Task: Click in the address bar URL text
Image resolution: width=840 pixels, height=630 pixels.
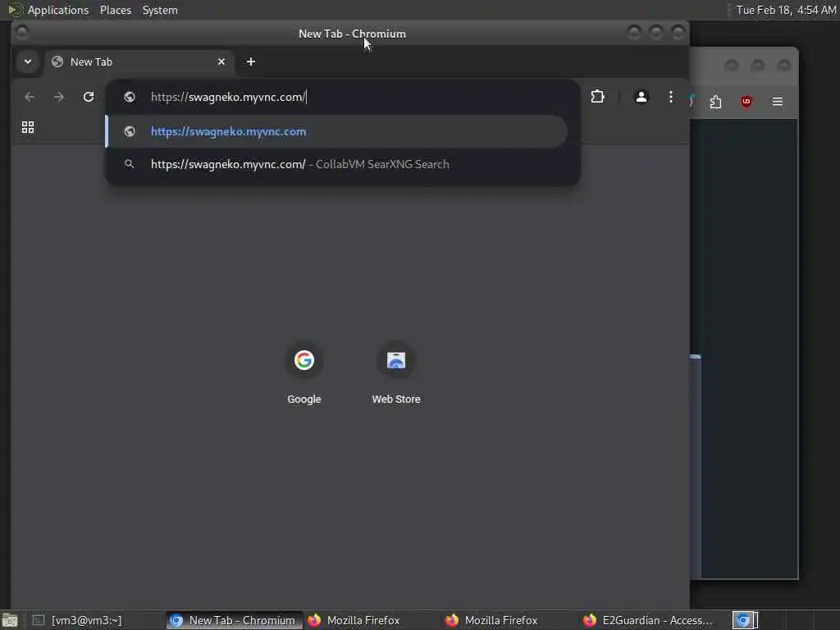Action: [x=228, y=97]
